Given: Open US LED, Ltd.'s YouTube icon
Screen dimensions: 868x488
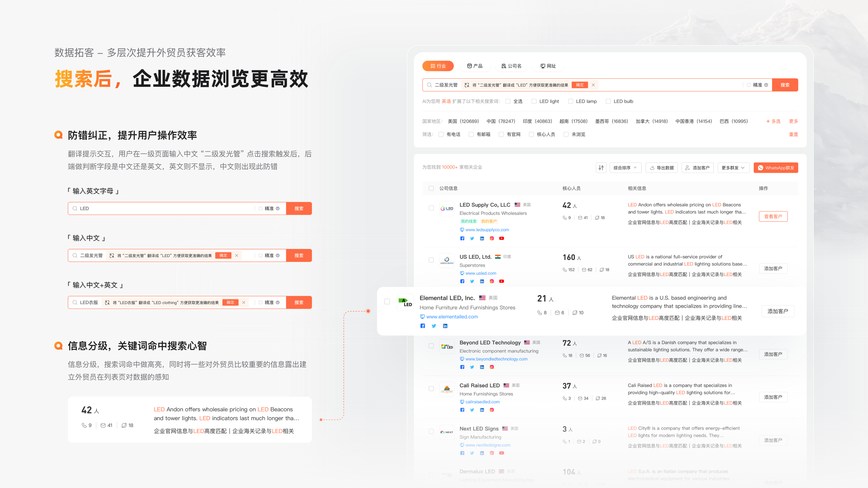Looking at the screenshot, I should coord(502,281).
